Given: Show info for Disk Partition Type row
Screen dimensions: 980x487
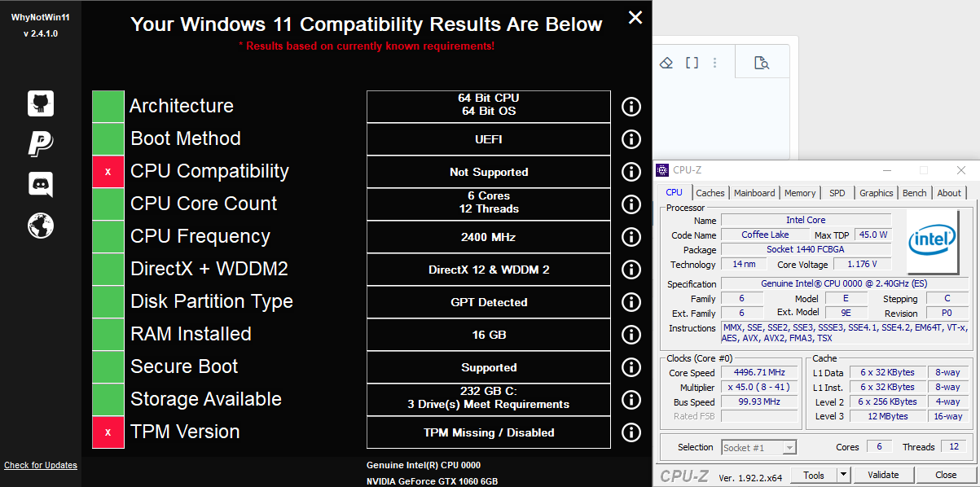Looking at the screenshot, I should click(631, 302).
